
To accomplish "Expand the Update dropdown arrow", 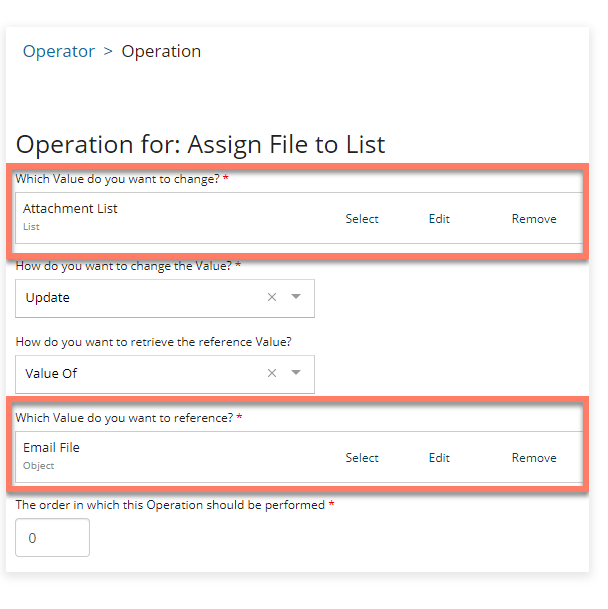I will click(x=296, y=297).
